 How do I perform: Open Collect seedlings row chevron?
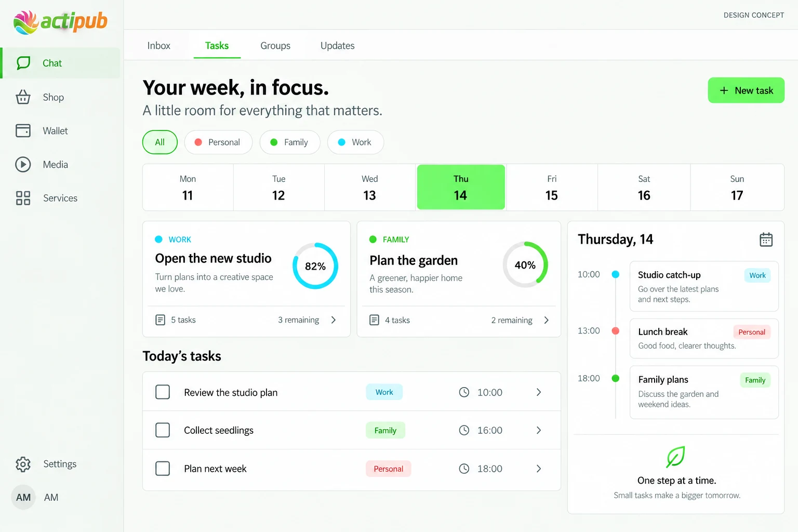point(539,430)
